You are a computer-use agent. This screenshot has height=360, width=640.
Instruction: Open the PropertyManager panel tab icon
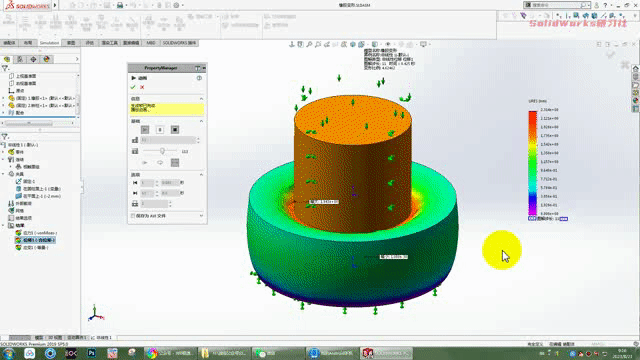[x=20, y=59]
